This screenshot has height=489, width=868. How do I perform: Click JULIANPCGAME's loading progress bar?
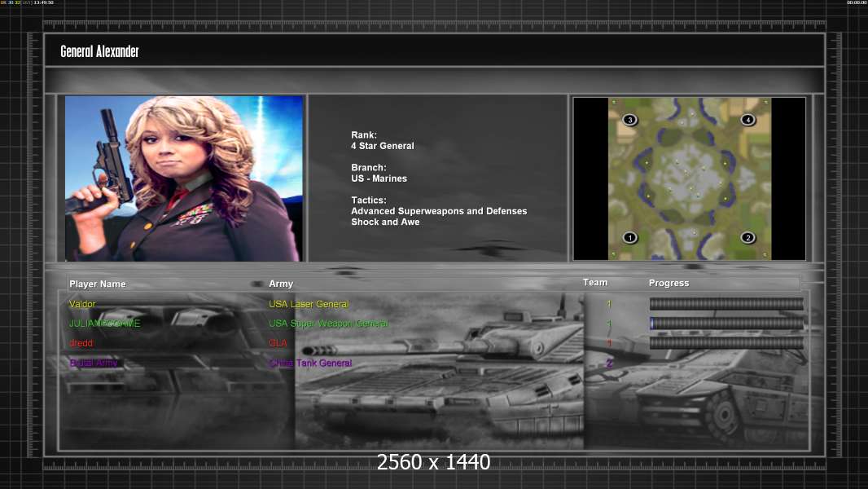point(726,324)
